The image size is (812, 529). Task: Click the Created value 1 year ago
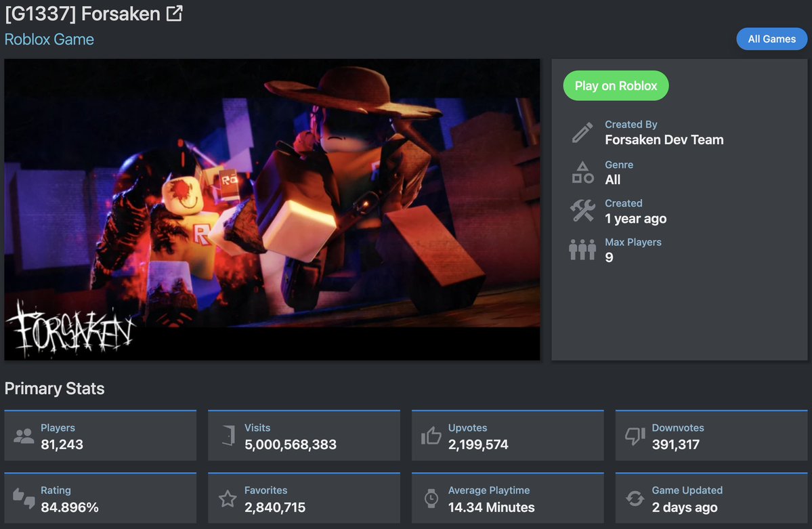(636, 219)
